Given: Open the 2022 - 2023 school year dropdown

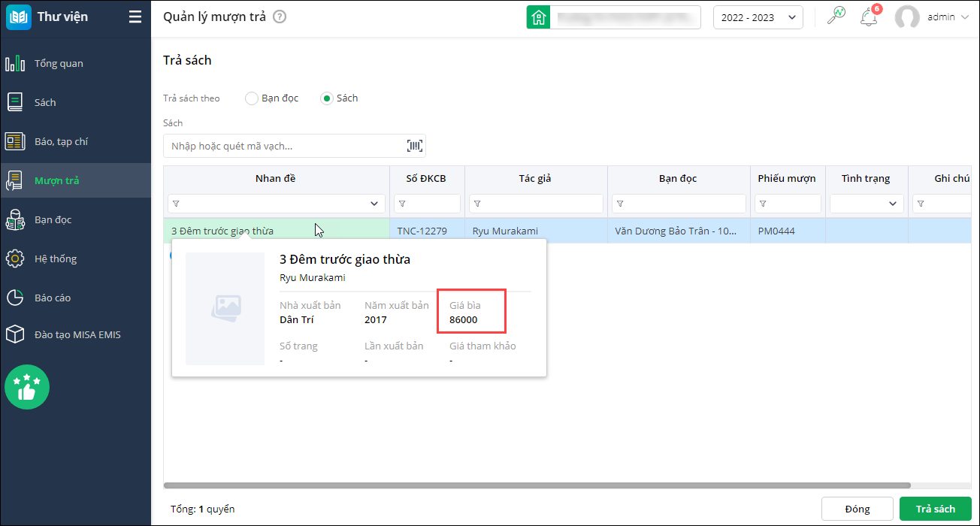Looking at the screenshot, I should [x=758, y=17].
